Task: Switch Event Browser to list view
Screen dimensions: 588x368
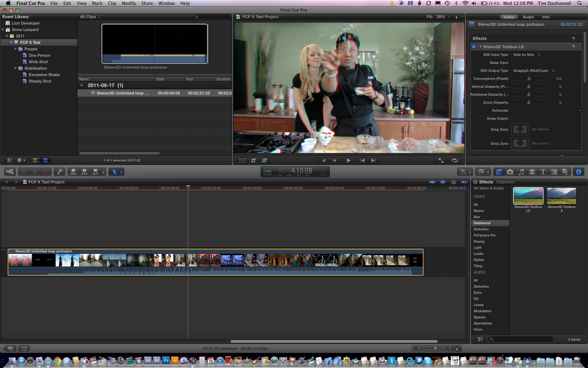Action: click(x=45, y=160)
